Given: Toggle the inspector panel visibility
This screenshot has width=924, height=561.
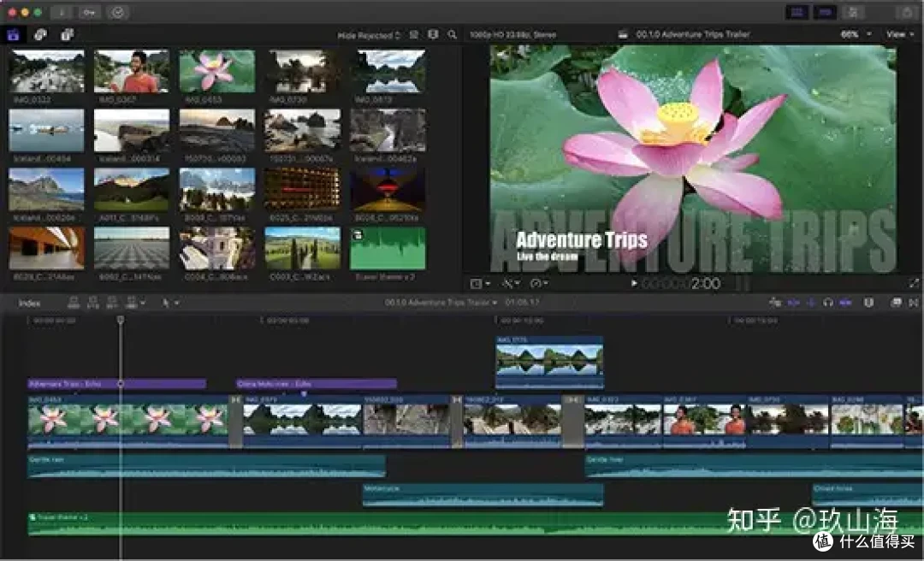Looking at the screenshot, I should click(x=852, y=12).
